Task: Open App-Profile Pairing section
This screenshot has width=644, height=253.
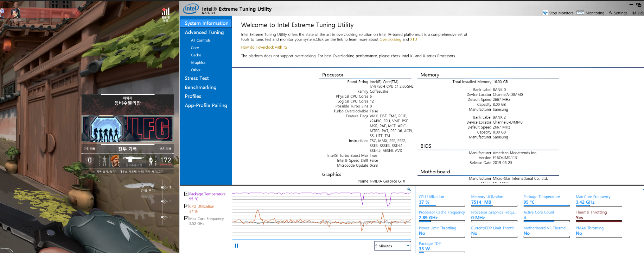Action: (206, 105)
